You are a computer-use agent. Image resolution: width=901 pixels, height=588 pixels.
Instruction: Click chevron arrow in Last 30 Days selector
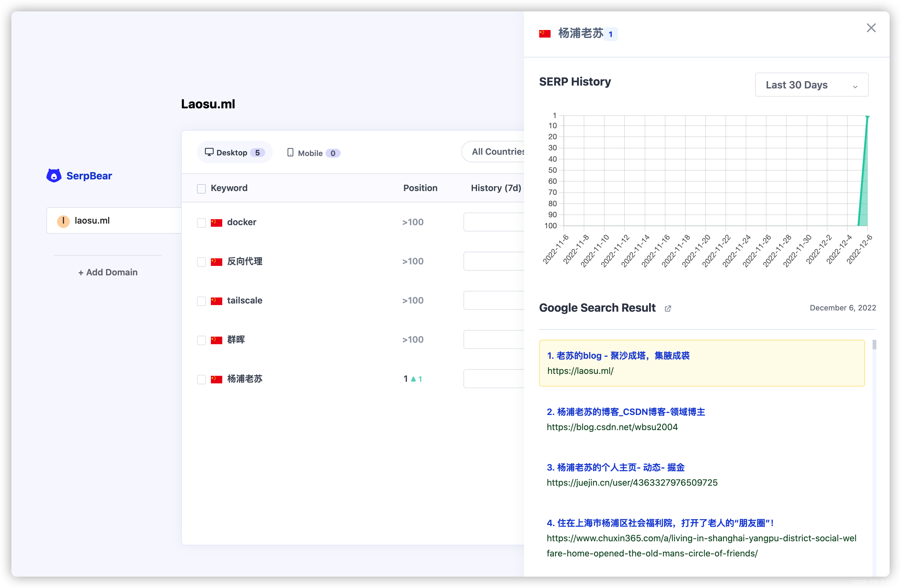point(855,87)
